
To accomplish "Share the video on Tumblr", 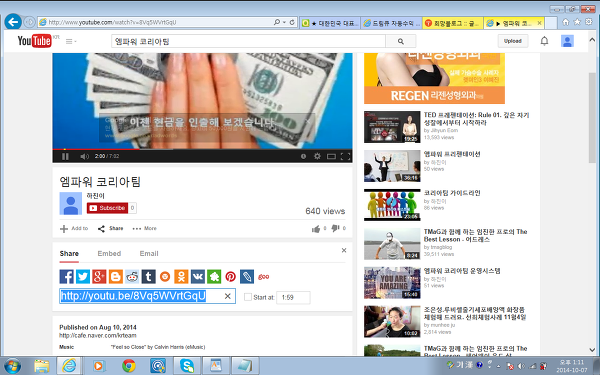I will (148, 276).
